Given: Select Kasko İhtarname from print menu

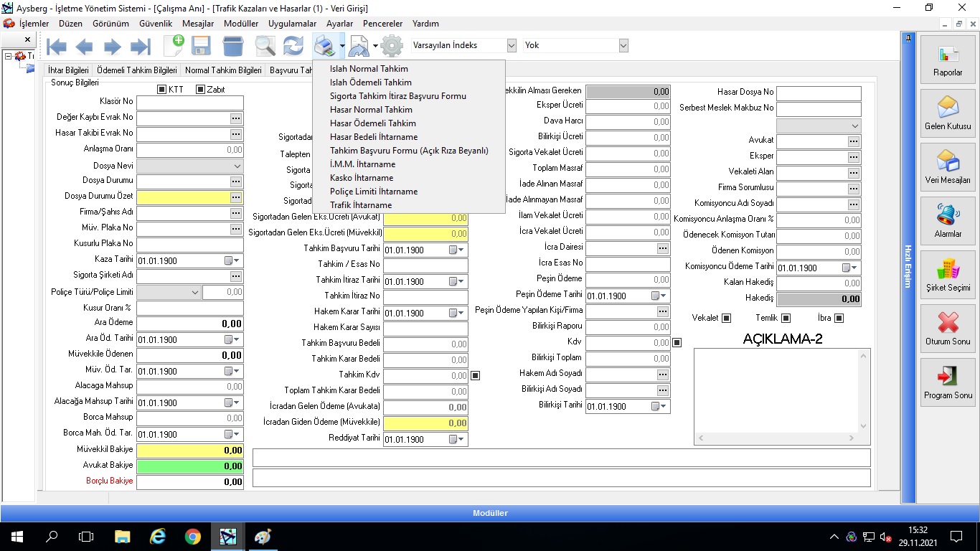Looking at the screenshot, I should coord(361,178).
